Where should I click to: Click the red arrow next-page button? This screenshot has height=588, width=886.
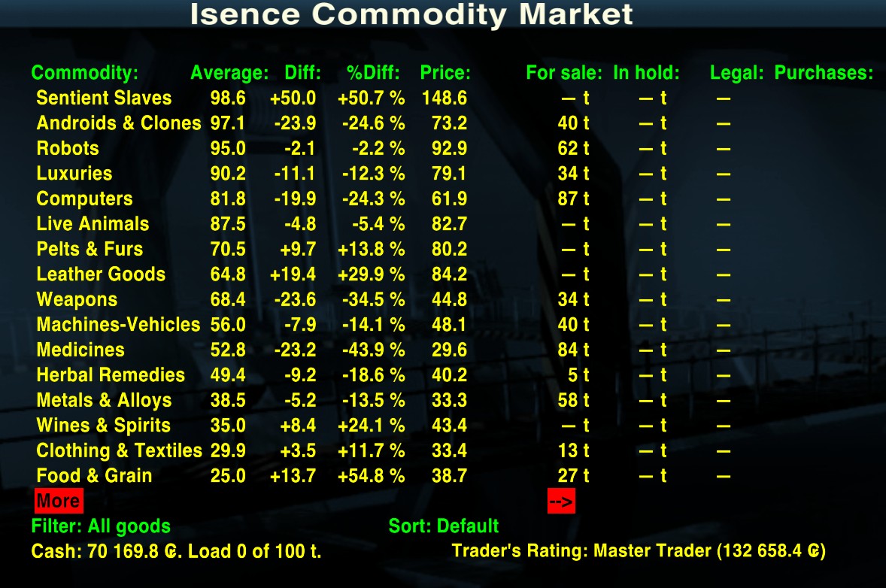pos(560,501)
